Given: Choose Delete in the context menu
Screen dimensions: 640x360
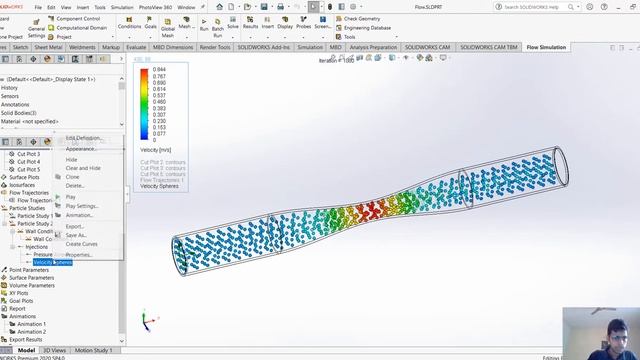Looking at the screenshot, I should pyautogui.click(x=75, y=186).
